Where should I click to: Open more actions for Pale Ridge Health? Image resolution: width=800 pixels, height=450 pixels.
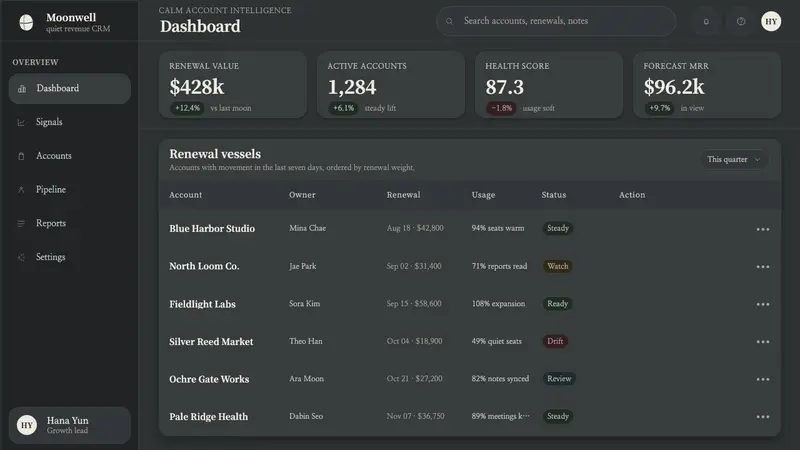coord(763,417)
